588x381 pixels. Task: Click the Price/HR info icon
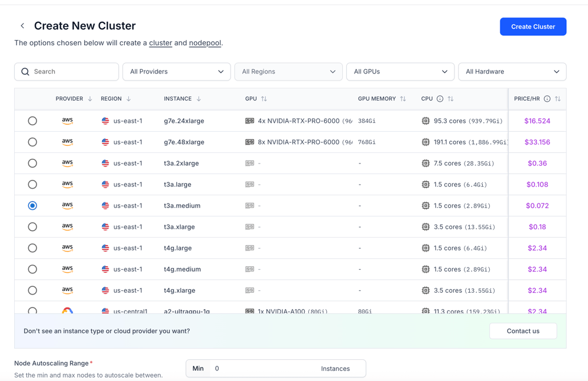click(x=547, y=99)
